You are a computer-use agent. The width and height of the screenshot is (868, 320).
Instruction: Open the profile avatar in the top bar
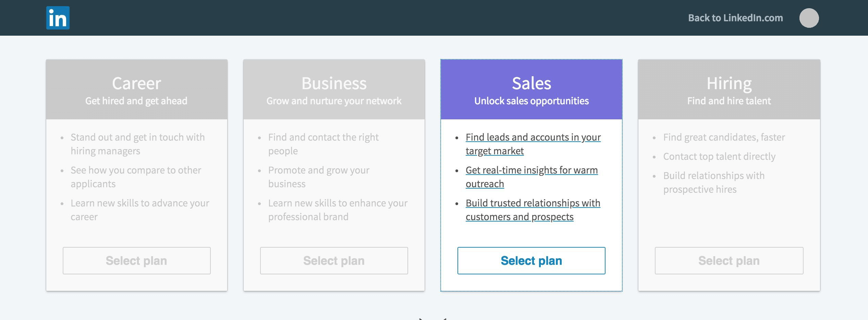point(810,18)
